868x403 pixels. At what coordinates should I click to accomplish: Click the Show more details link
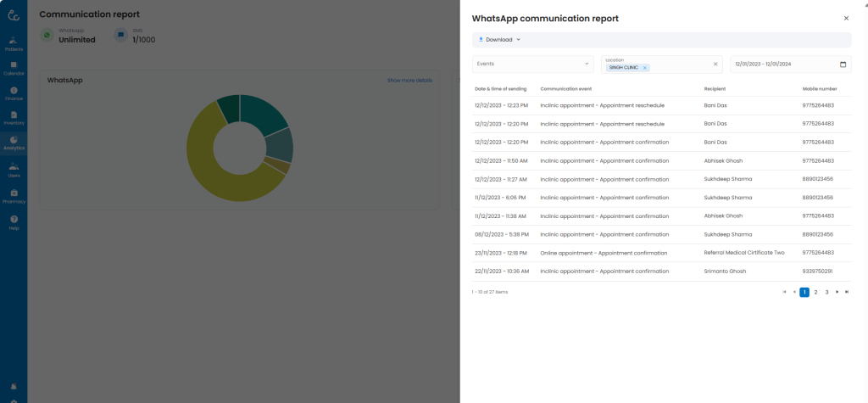click(x=409, y=81)
